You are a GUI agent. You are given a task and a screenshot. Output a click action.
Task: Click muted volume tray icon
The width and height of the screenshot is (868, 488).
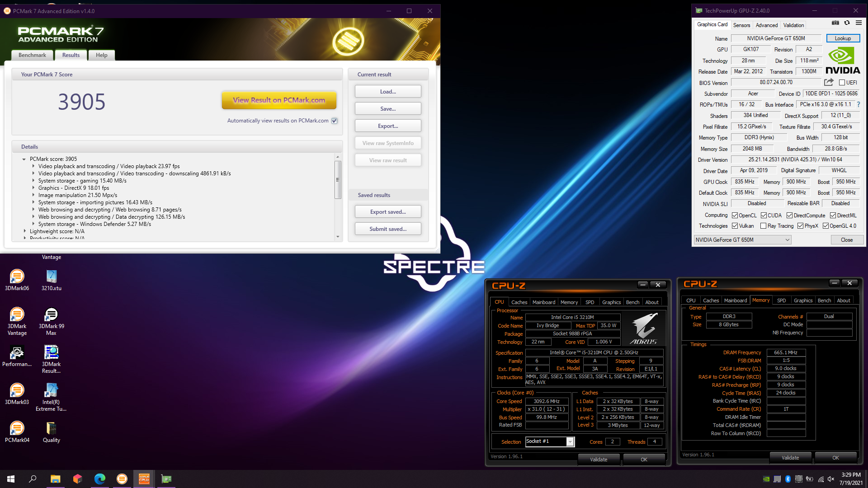tap(831, 479)
